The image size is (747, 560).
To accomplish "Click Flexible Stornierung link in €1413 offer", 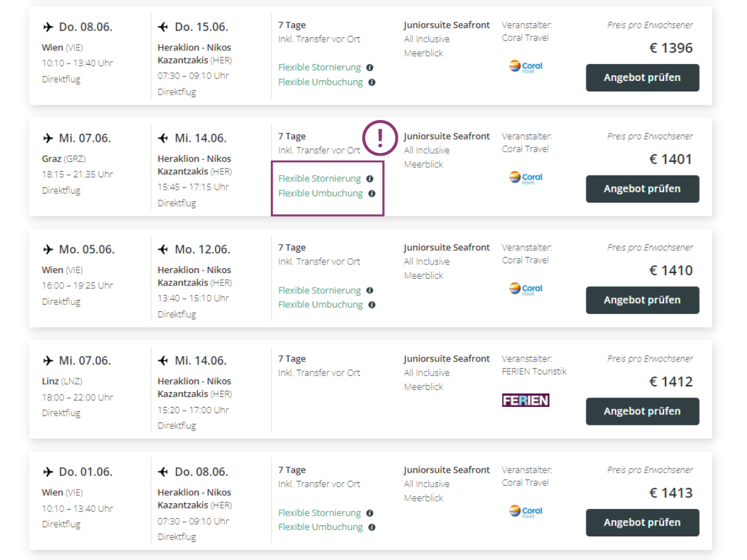I will click(319, 513).
